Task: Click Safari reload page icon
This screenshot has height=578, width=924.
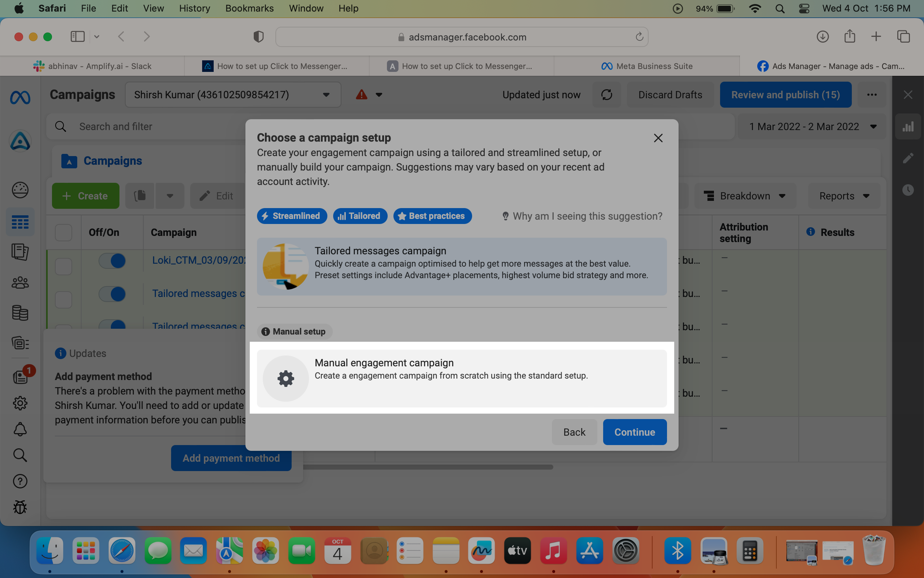Action: (x=639, y=37)
